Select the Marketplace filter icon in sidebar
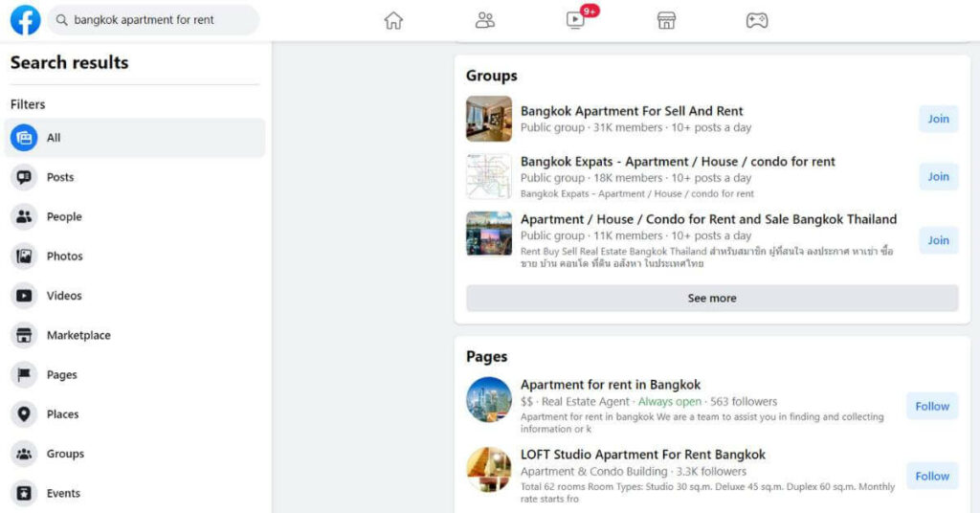The height and width of the screenshot is (513, 980). point(24,336)
